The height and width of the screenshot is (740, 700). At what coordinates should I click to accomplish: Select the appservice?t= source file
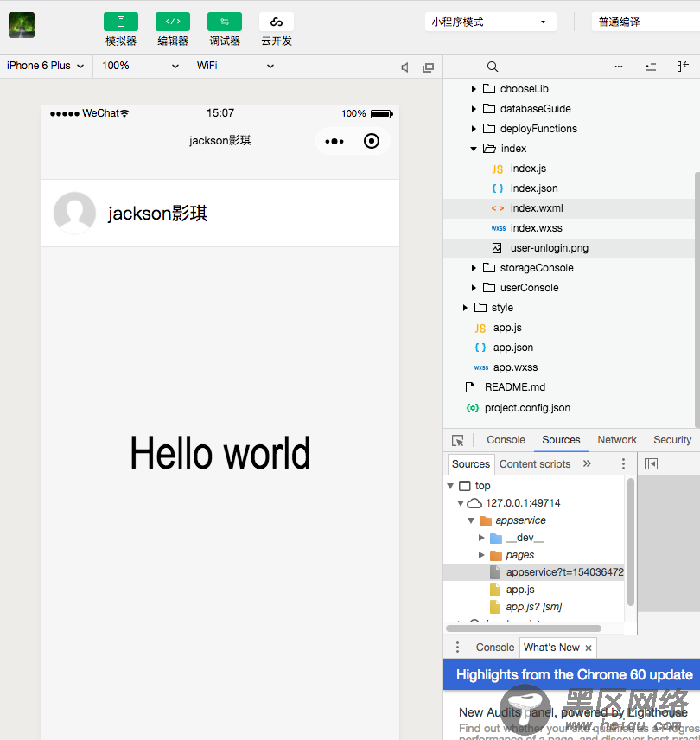coord(534,572)
